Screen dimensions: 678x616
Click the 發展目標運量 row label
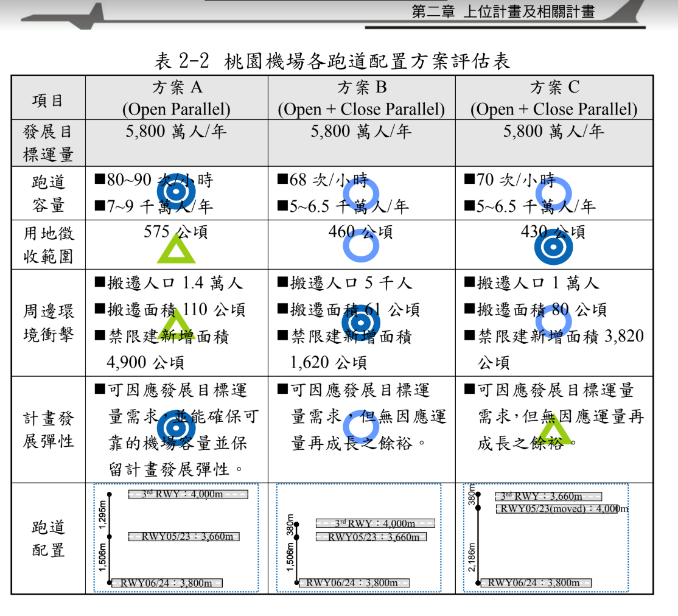(48, 143)
